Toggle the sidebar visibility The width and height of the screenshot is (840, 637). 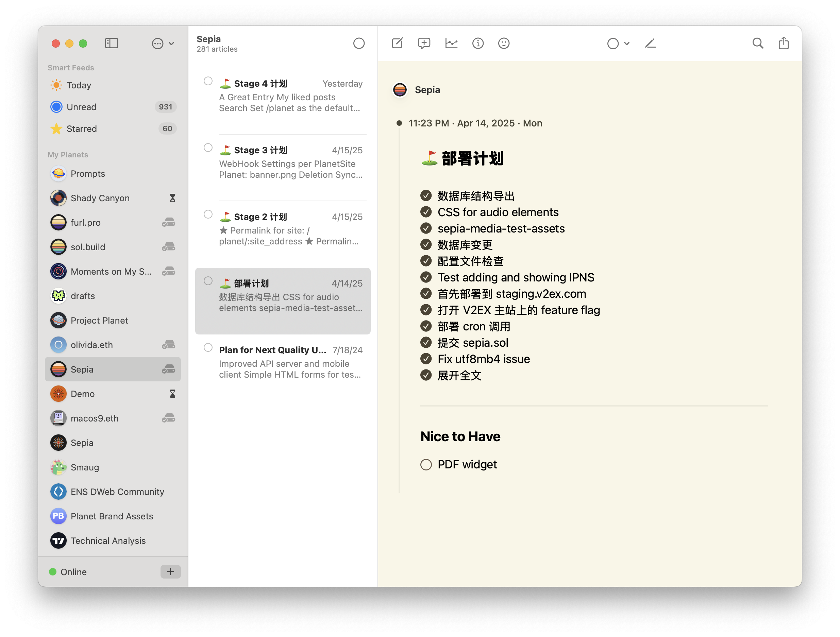click(x=112, y=43)
